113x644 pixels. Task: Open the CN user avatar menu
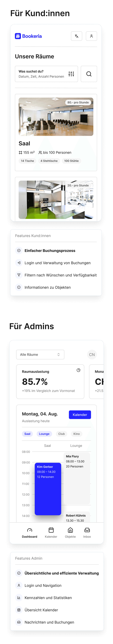[92, 354]
